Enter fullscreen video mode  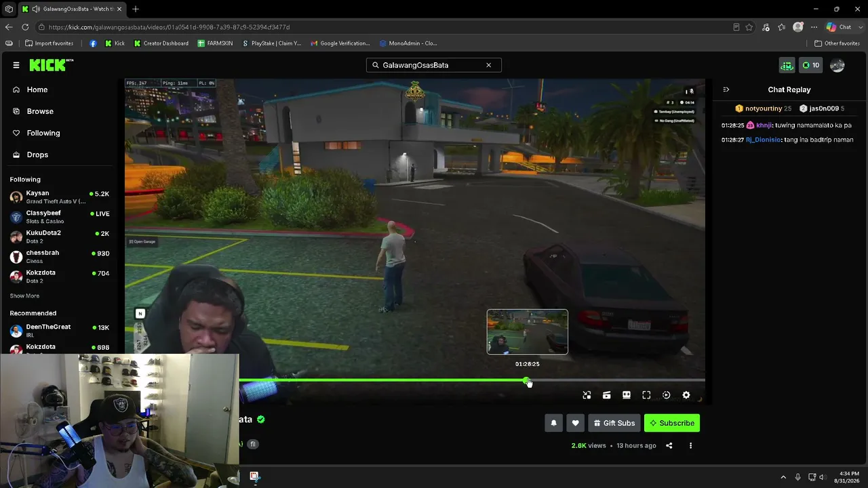tap(646, 395)
